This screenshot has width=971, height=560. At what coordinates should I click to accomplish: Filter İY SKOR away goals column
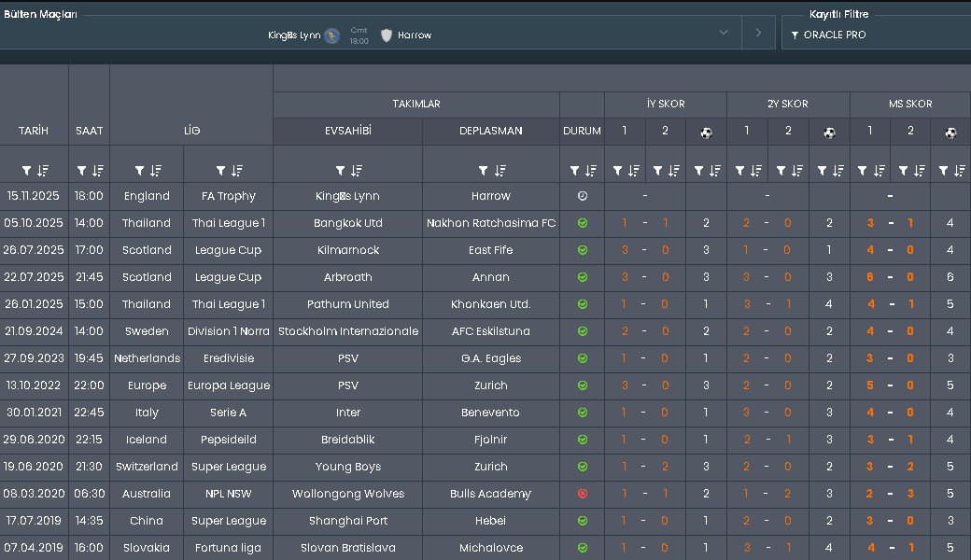657,171
